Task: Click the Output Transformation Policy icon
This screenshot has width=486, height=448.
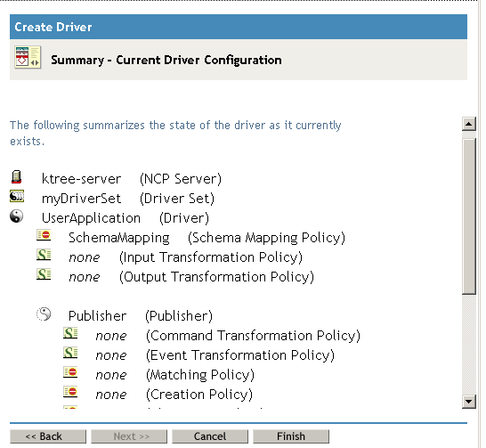Action: pyautogui.click(x=44, y=274)
